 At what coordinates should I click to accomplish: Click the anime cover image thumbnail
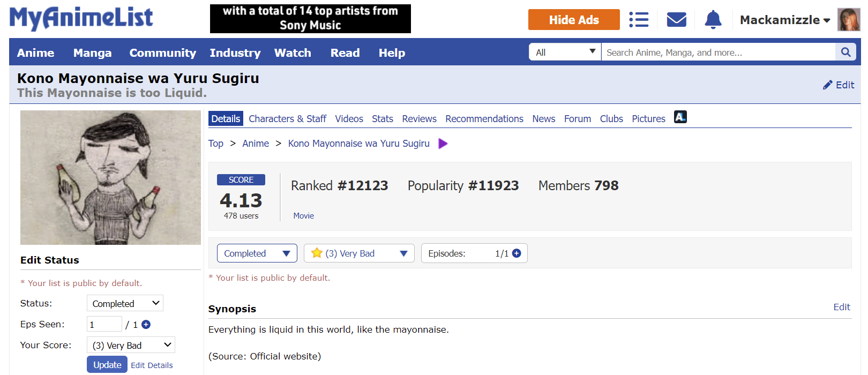click(110, 177)
